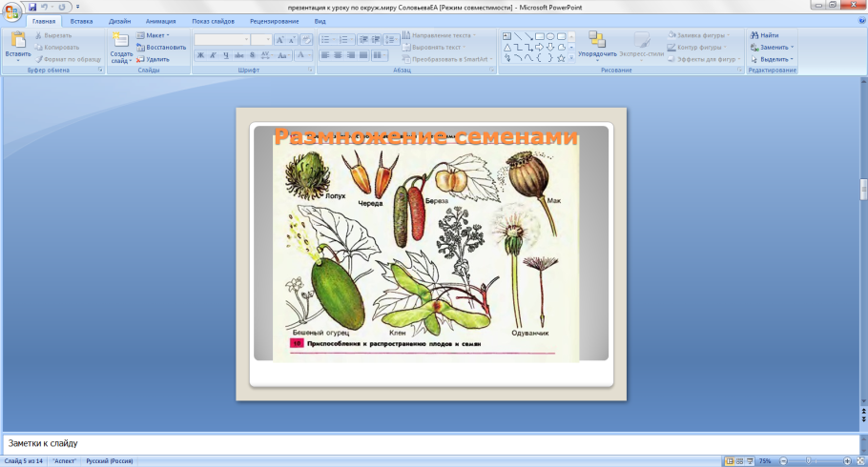This screenshot has width=868, height=467.
Task: Select the star shape in shapes gallery
Action: [x=561, y=58]
